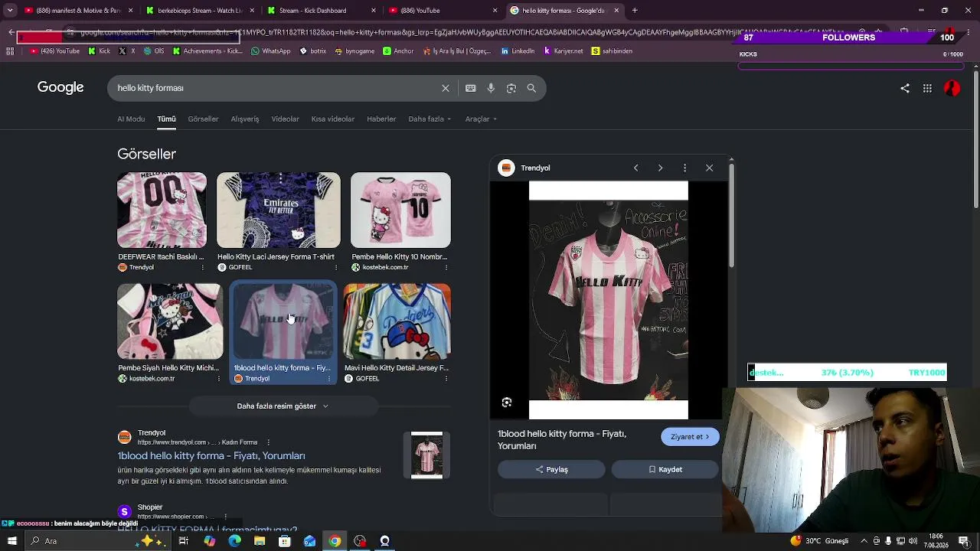Open a new browser tab
This screenshot has height=551, width=980.
pos(635,11)
